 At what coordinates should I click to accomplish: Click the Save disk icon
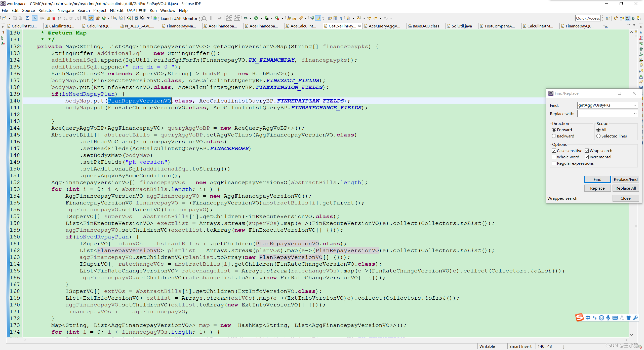[15, 18]
